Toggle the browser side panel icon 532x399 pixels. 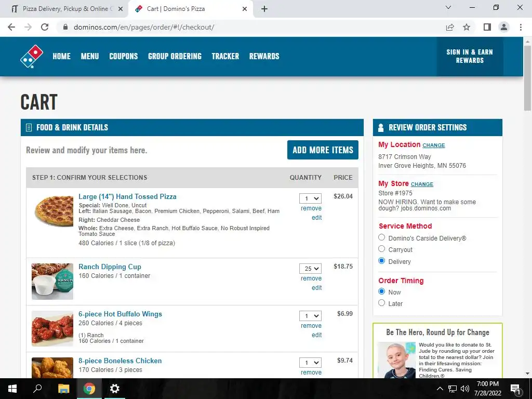[x=487, y=27]
